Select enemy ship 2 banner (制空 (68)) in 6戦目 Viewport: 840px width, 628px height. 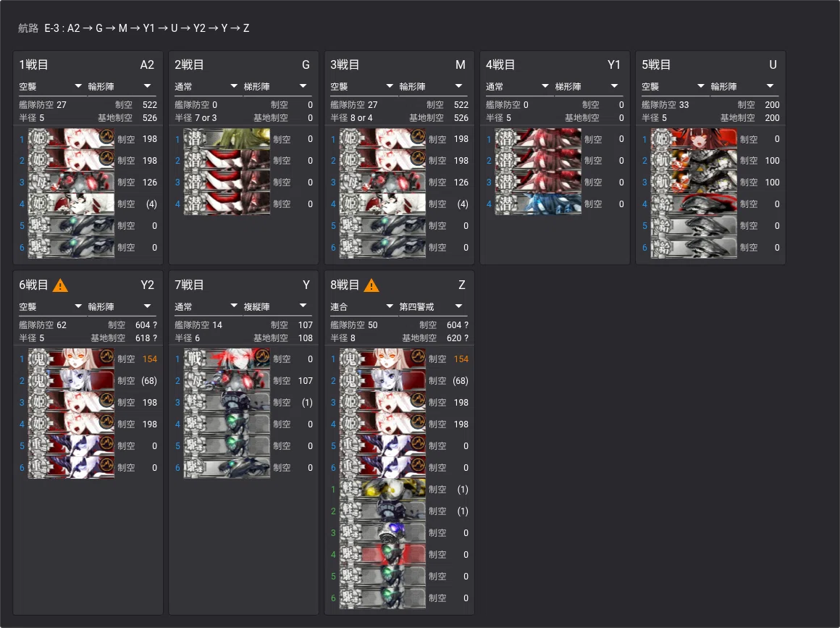point(71,381)
